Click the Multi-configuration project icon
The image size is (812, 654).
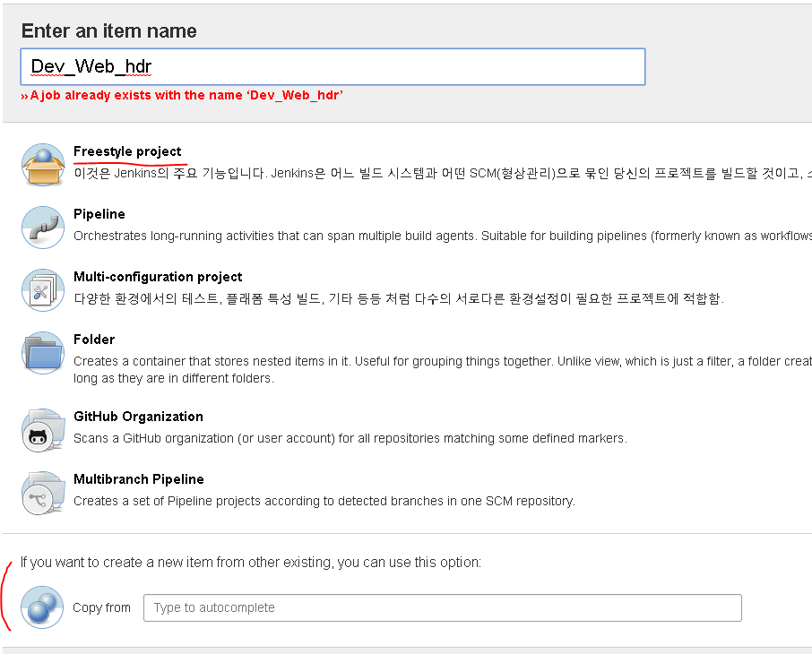(x=43, y=290)
